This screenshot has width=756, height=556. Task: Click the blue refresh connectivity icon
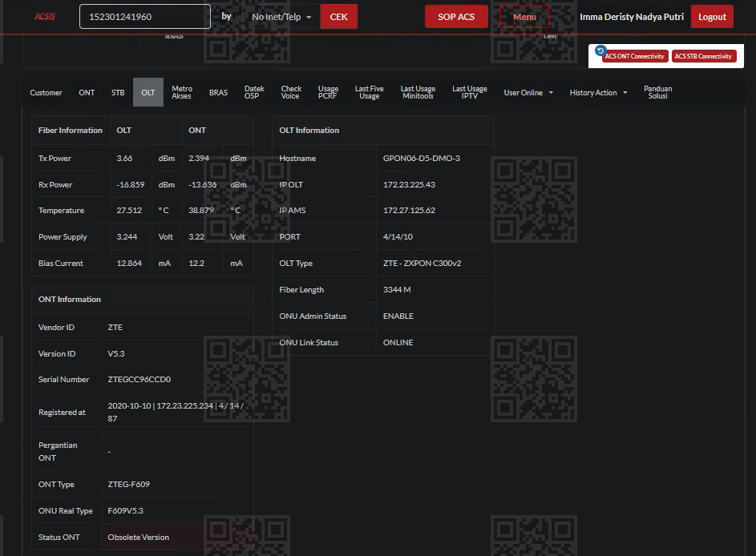(x=600, y=50)
